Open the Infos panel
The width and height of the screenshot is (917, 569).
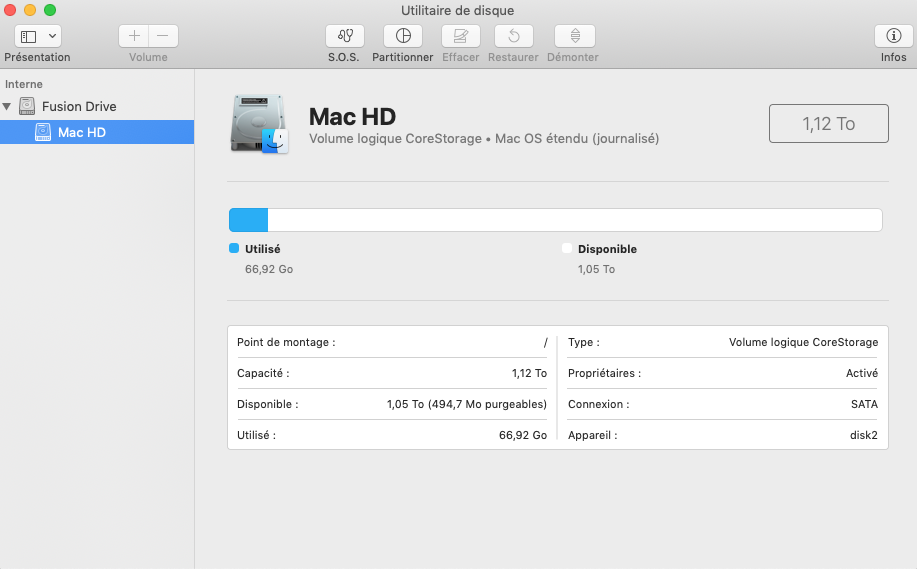(x=893, y=36)
